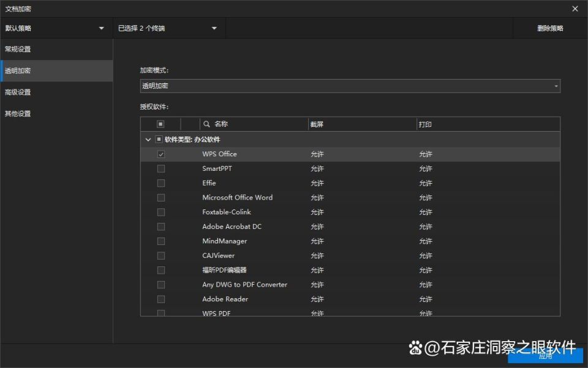This screenshot has height=368, width=588.
Task: Open the 已选择 2 个终端 dropdown
Action: click(169, 28)
